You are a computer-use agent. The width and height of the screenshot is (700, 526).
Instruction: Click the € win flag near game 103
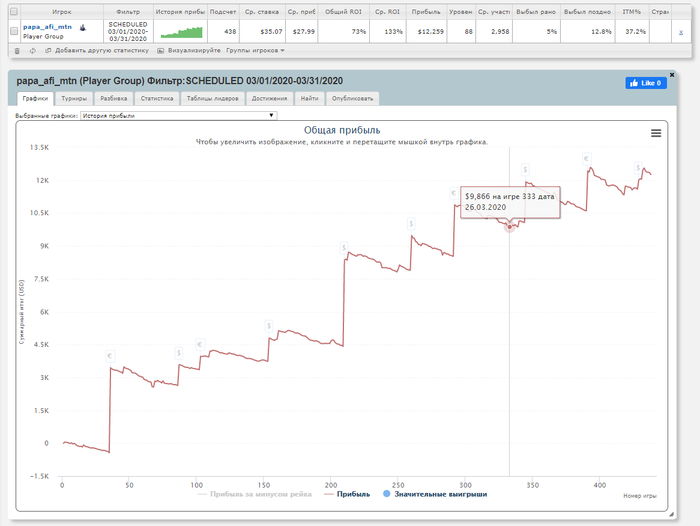200,345
